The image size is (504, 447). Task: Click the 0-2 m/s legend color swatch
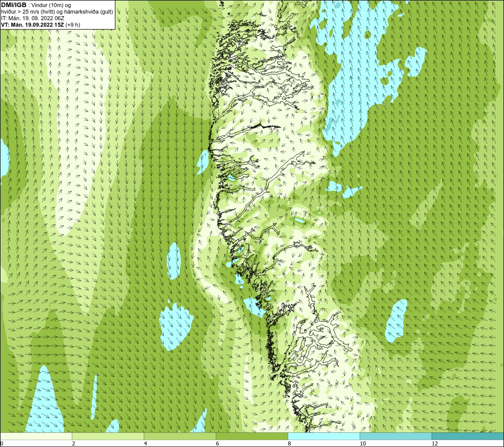[36, 436]
